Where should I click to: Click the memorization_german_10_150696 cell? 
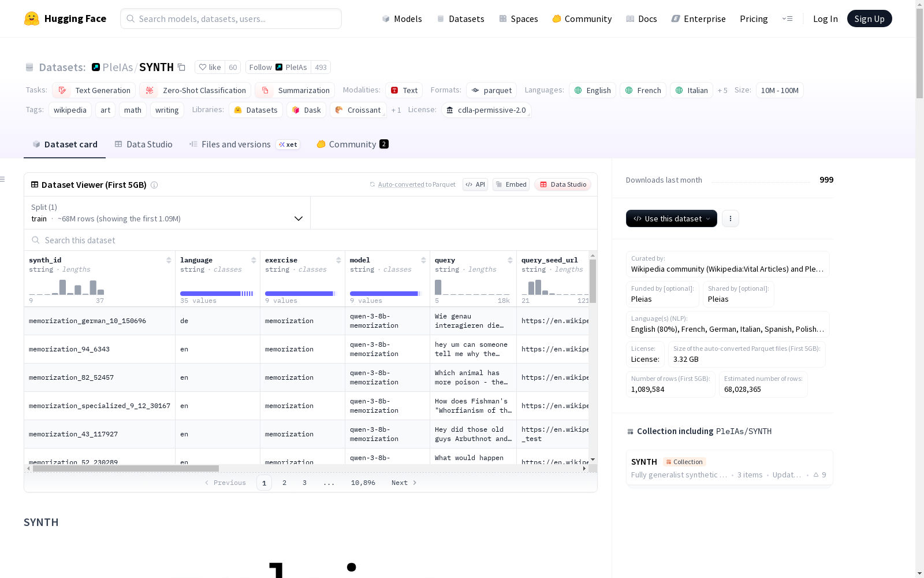click(x=99, y=321)
